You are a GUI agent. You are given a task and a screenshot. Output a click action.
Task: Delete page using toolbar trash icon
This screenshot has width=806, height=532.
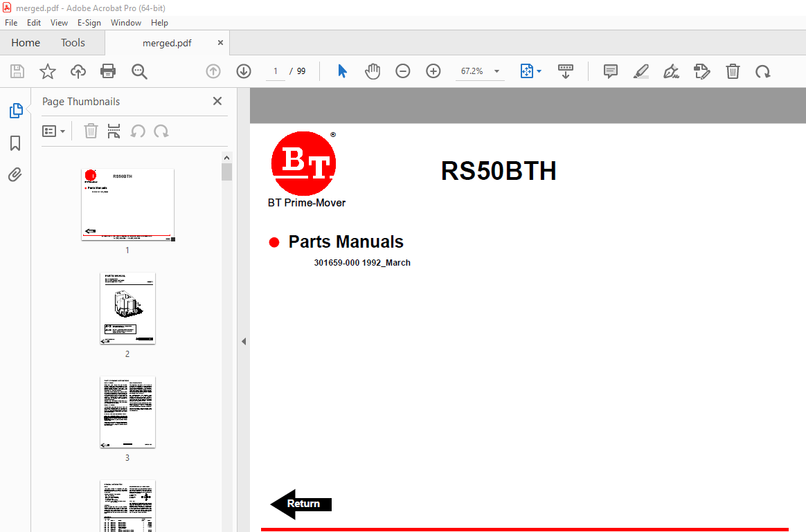[733, 71]
